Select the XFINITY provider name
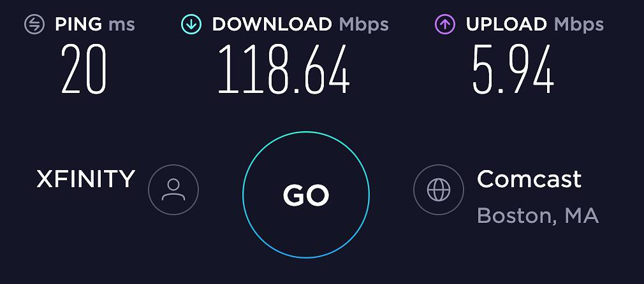This screenshot has width=644, height=284. click(x=86, y=179)
